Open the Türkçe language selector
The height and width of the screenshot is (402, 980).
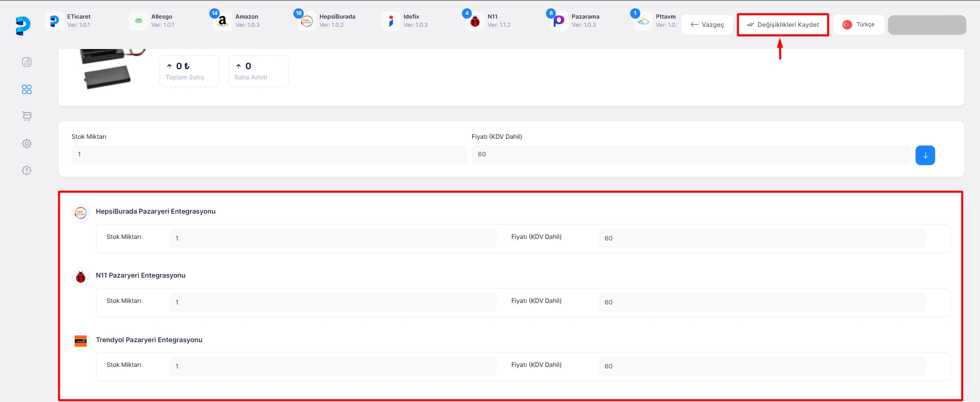coord(858,25)
